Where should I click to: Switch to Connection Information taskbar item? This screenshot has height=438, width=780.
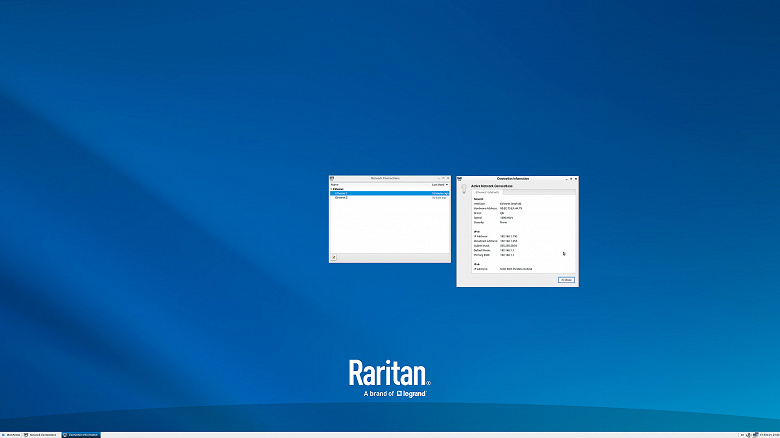pyautogui.click(x=81, y=435)
